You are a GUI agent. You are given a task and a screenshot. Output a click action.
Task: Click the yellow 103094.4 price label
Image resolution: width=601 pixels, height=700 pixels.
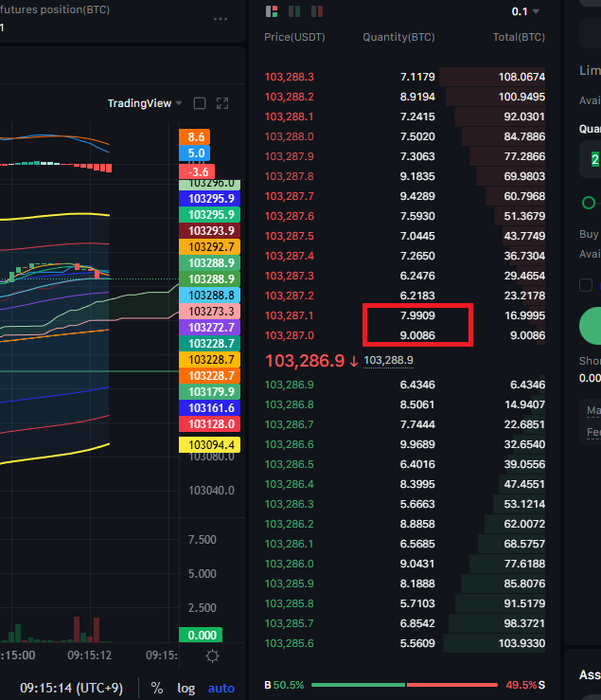tap(210, 445)
